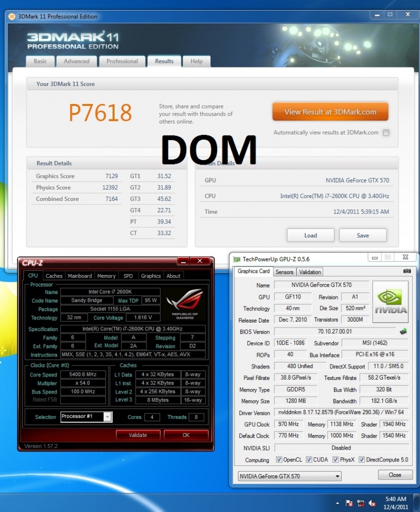Screen dimensions: 420x512
Task: Click the muted volume speaker icon
Action: point(372,503)
